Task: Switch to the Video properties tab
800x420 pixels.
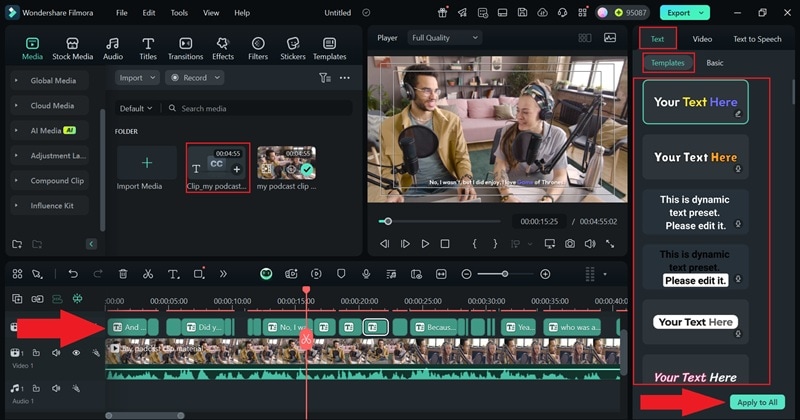Action: pyautogui.click(x=702, y=39)
